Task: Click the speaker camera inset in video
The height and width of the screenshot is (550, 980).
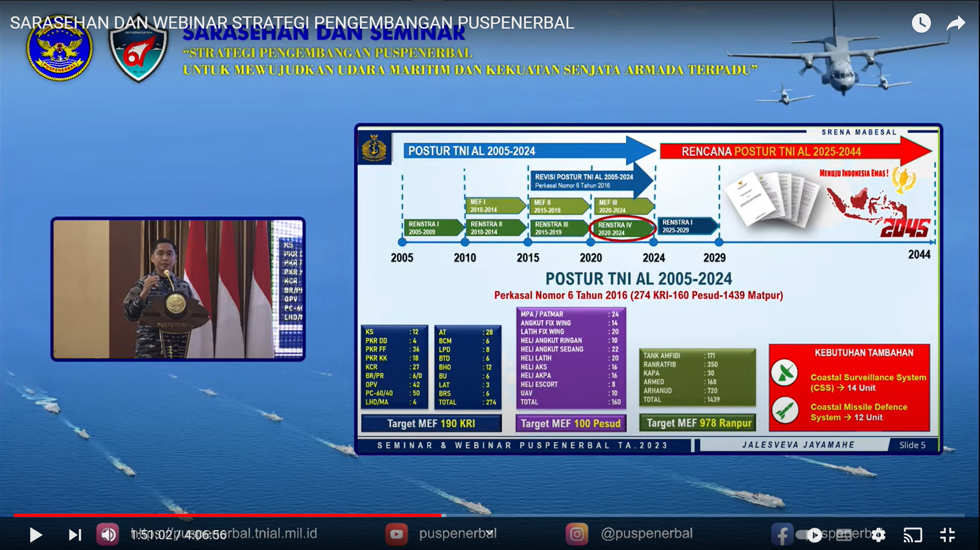Action: click(178, 289)
